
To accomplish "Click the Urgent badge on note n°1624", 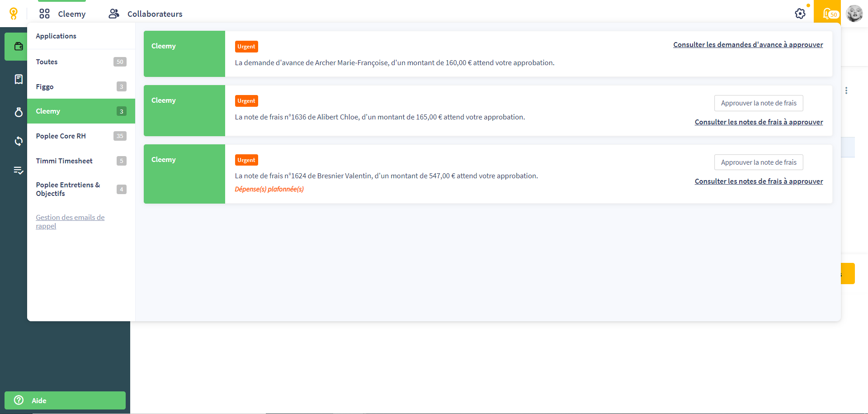I will click(246, 160).
